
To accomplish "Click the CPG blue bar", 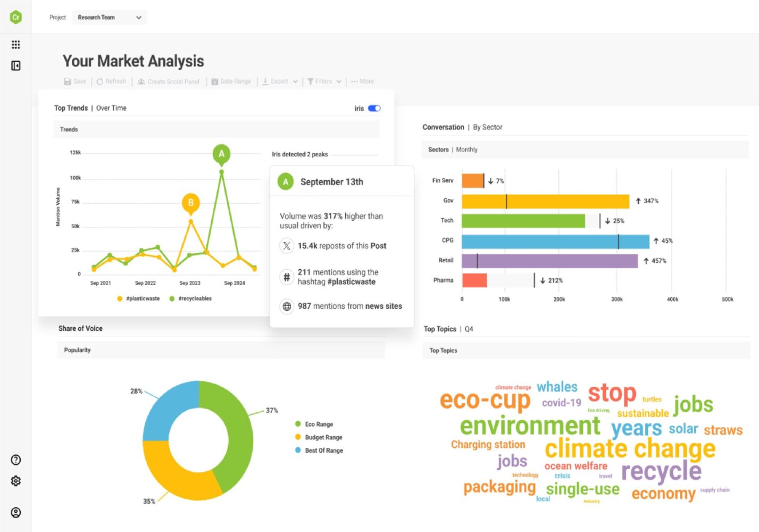I will [555, 242].
